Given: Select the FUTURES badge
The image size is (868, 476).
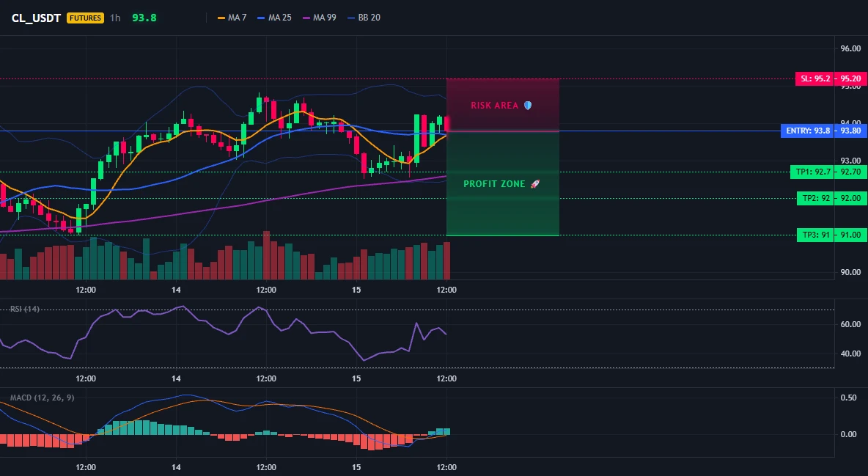Looking at the screenshot, I should click(x=85, y=18).
